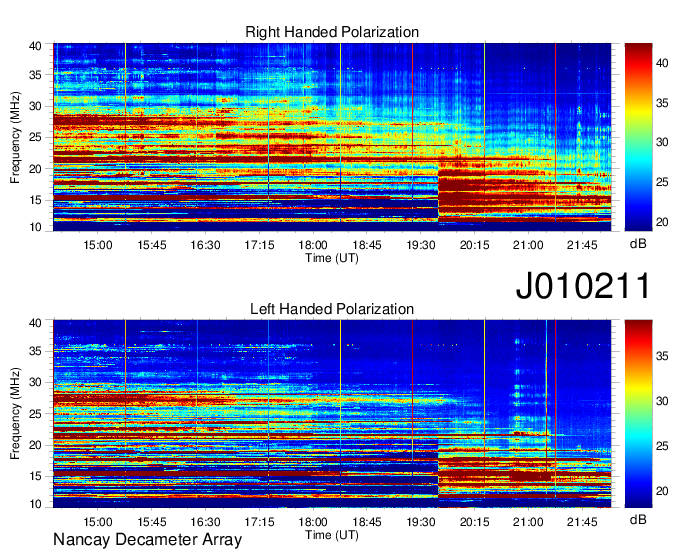Click dB label under left-handed colorbar
The width and height of the screenshot is (680, 552).
(x=638, y=520)
